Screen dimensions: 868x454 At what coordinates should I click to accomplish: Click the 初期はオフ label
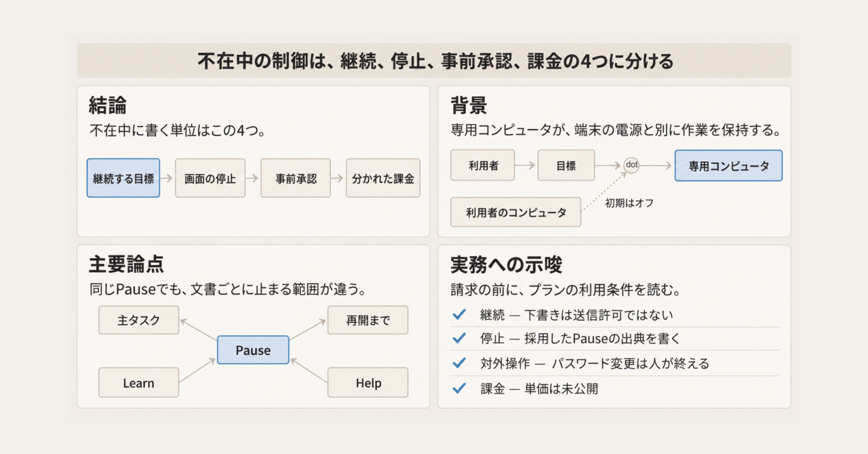[x=629, y=203]
